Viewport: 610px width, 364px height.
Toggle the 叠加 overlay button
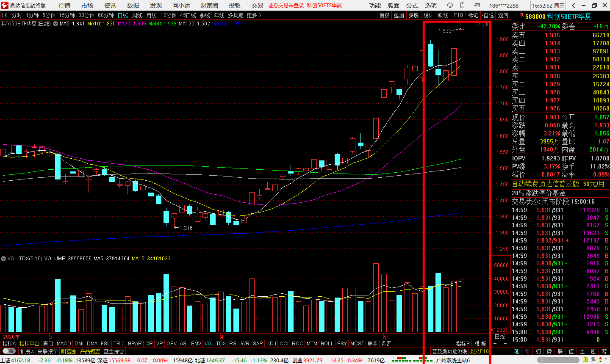click(399, 15)
